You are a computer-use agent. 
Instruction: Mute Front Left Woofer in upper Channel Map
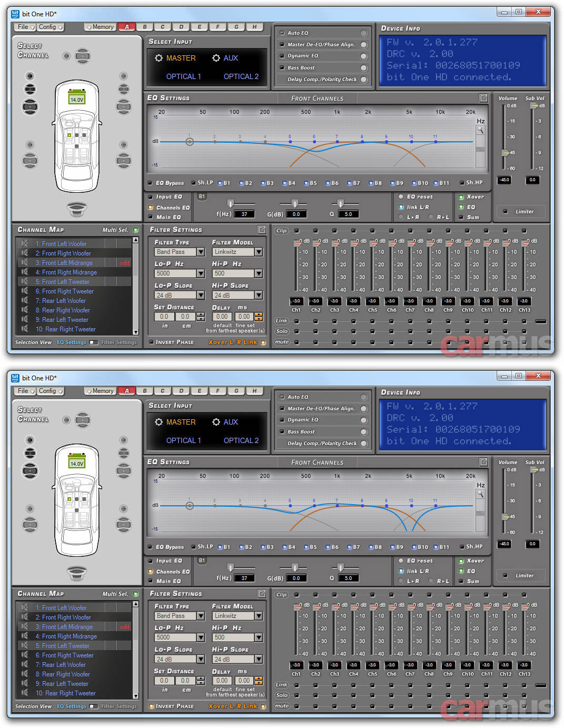point(24,243)
